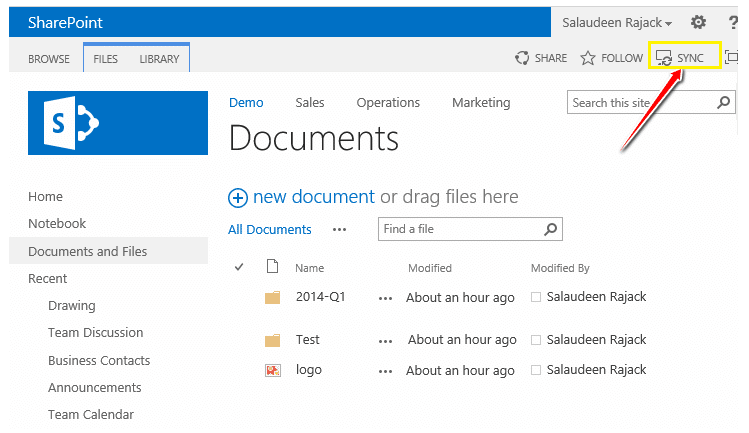Image resolution: width=749 pixels, height=433 pixels.
Task: Click the site search magnifier icon
Action: [x=724, y=102]
